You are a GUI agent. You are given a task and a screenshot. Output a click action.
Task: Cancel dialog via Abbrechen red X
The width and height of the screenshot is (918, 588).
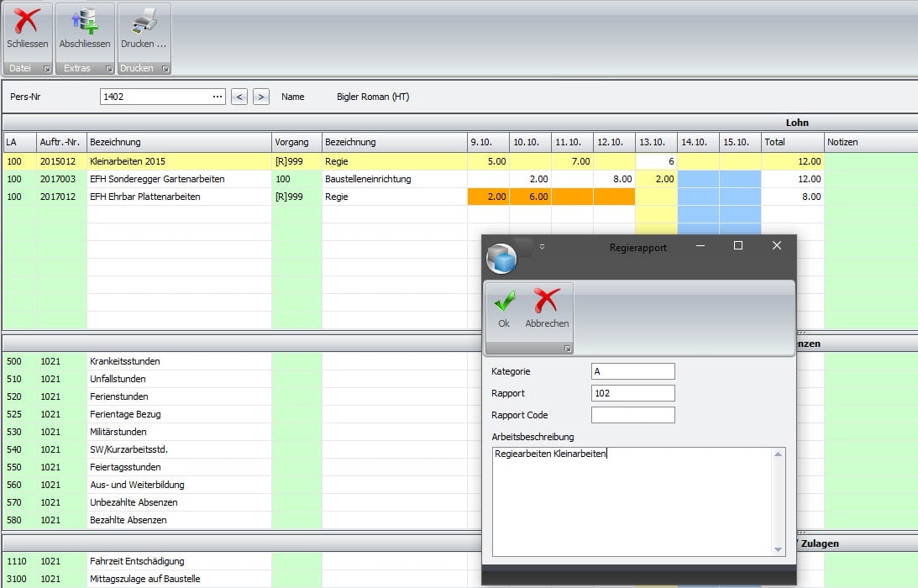click(547, 302)
